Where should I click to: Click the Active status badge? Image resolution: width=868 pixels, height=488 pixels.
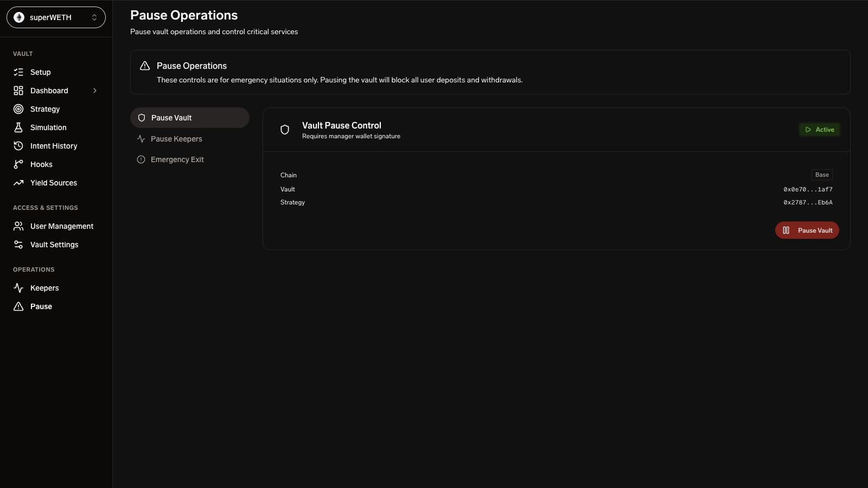(x=819, y=130)
